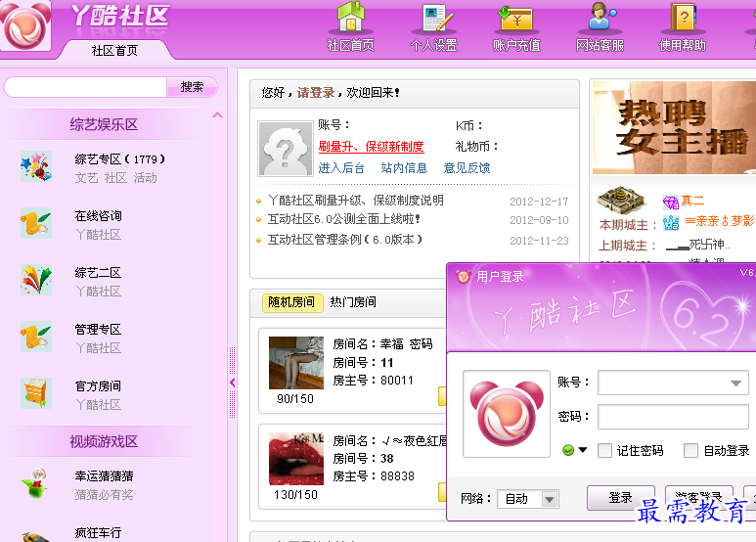The image size is (756, 542).
Task: Click the login dialog avatar logo
Action: coord(507,414)
